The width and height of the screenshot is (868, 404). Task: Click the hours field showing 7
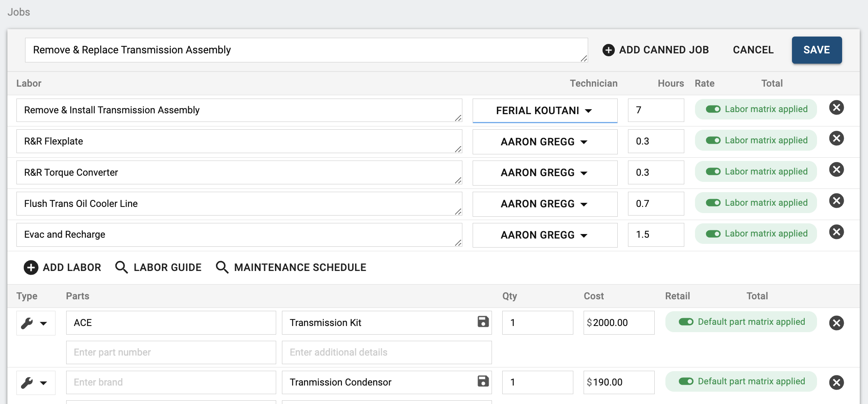point(656,110)
